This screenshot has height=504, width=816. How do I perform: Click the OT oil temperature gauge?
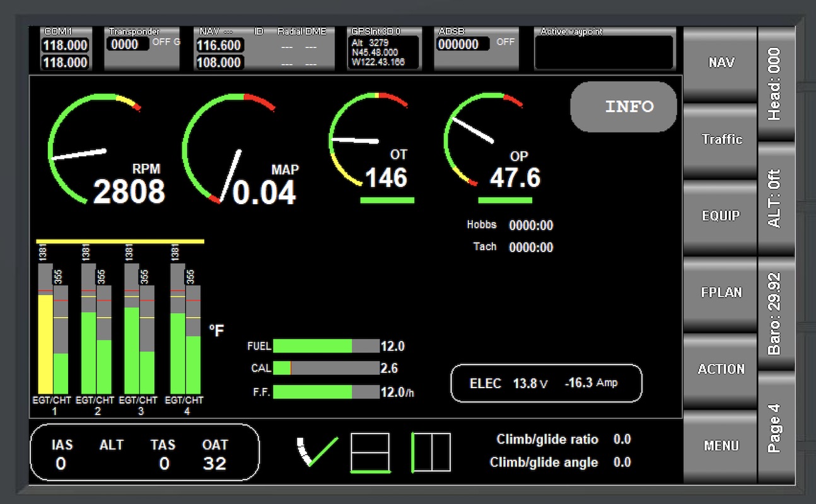tap(369, 140)
